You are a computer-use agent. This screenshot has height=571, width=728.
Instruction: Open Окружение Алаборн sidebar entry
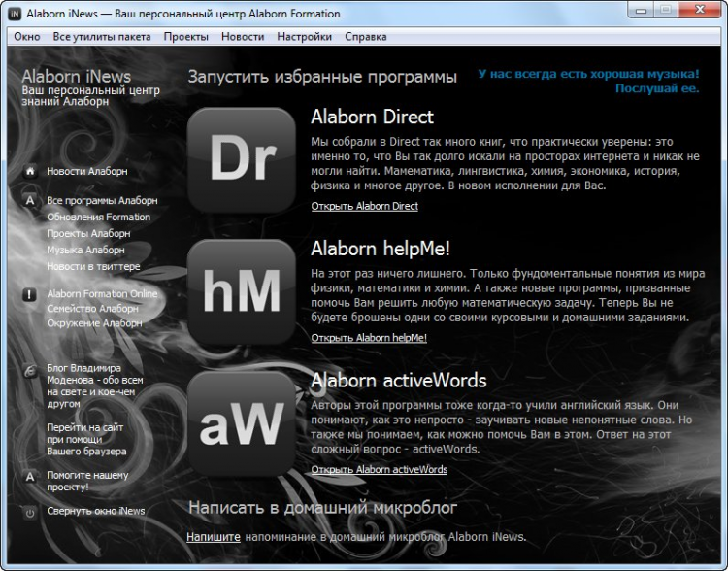tap(94, 323)
